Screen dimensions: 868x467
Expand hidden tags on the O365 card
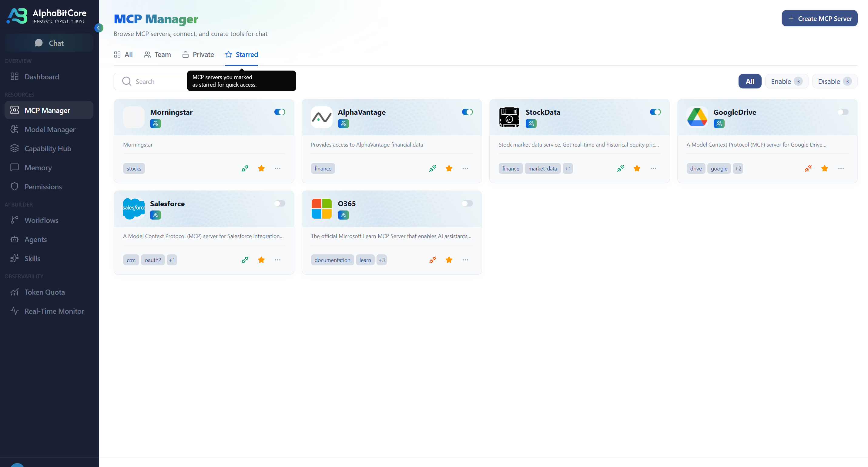coord(382,260)
